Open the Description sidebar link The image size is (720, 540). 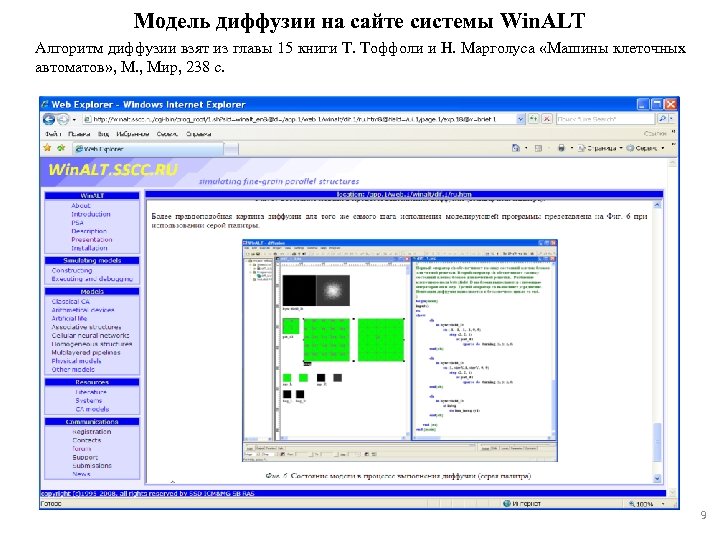click(89, 231)
